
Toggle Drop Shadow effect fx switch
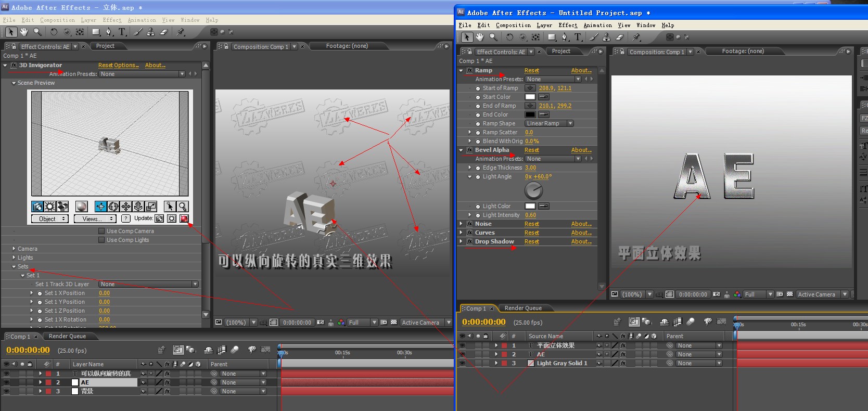(x=469, y=241)
